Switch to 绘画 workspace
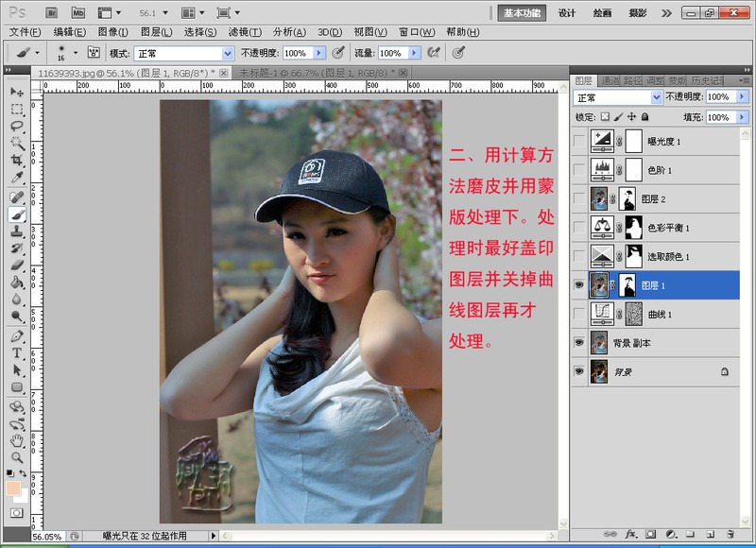 point(602,13)
